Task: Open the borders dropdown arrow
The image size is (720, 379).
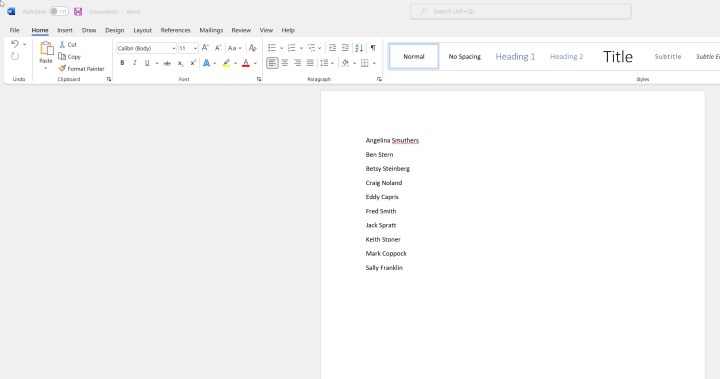Action: pos(374,63)
